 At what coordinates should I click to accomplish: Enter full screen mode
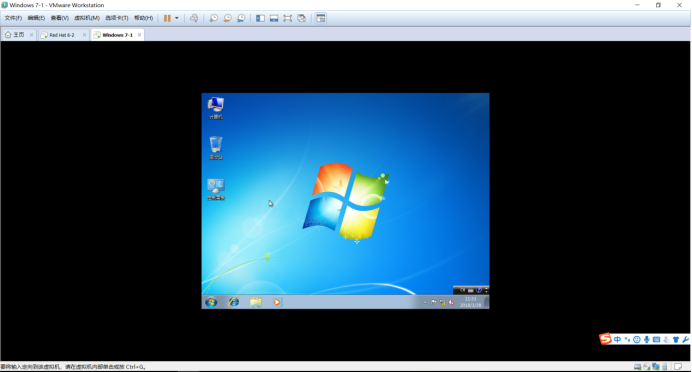point(288,18)
